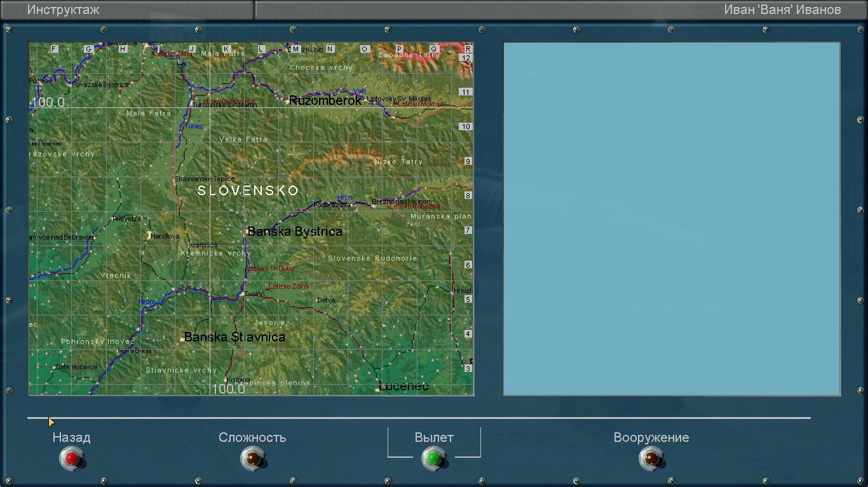Select the Letisko Tri Duby airfield label
The image size is (868, 487).
[271, 269]
